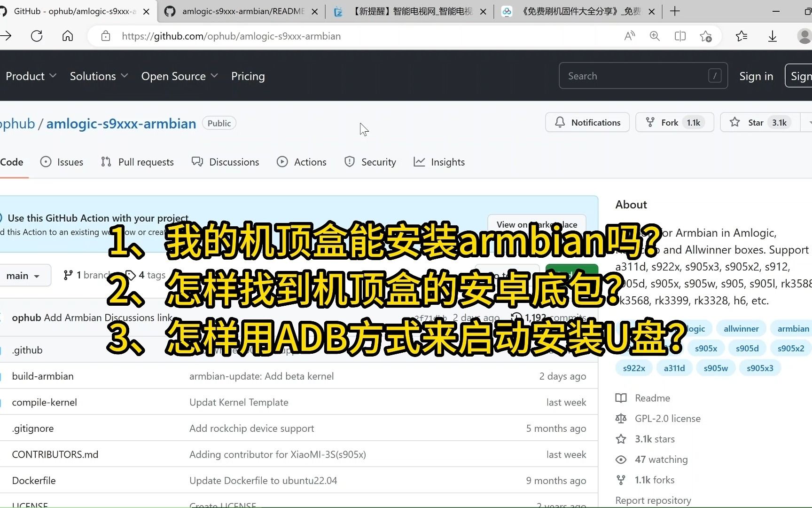
Task: Click the a311d topic tag
Action: pyautogui.click(x=674, y=368)
